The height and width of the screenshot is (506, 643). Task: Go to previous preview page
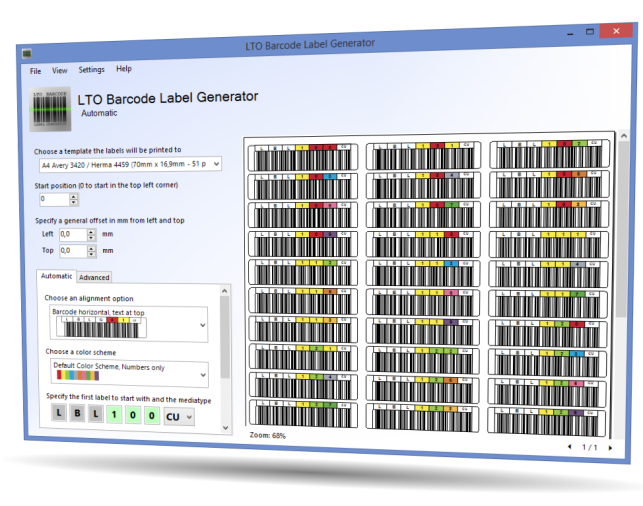(570, 447)
